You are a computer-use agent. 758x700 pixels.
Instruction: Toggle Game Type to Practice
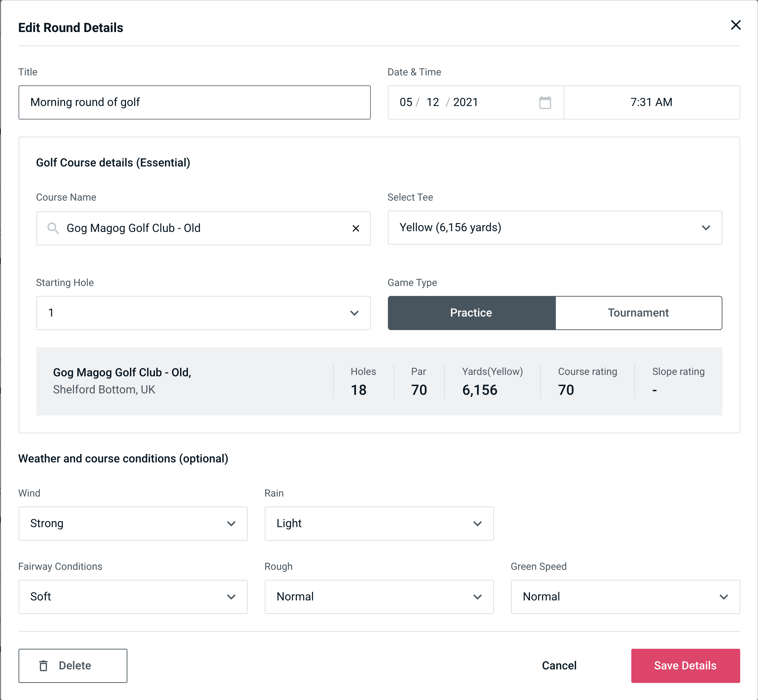click(x=472, y=313)
